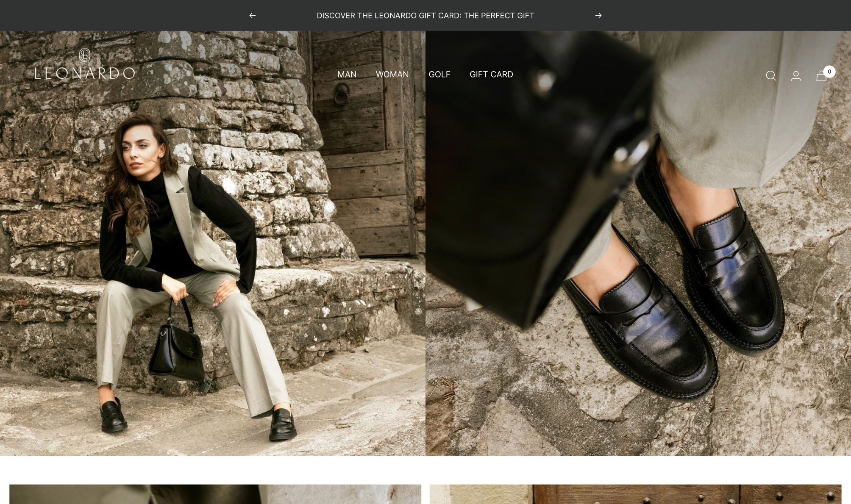Open the partially visible bottom-right collection image

[x=635, y=494]
